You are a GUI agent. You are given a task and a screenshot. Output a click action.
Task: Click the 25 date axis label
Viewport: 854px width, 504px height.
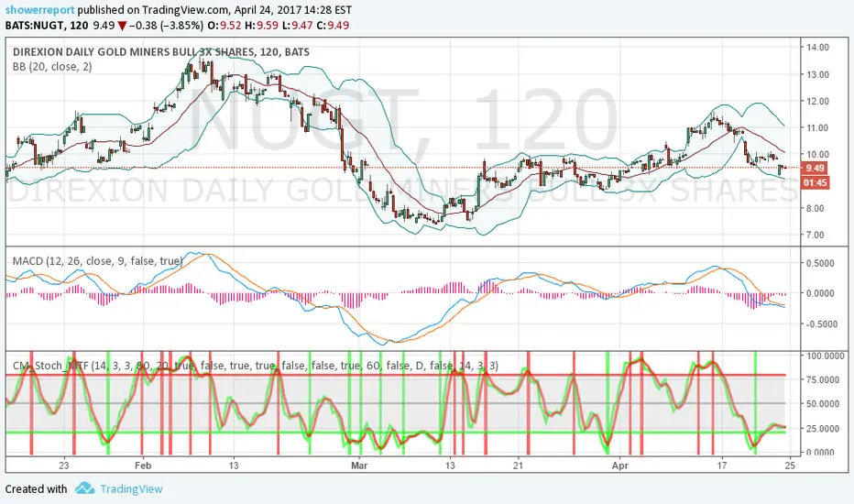[x=790, y=466]
